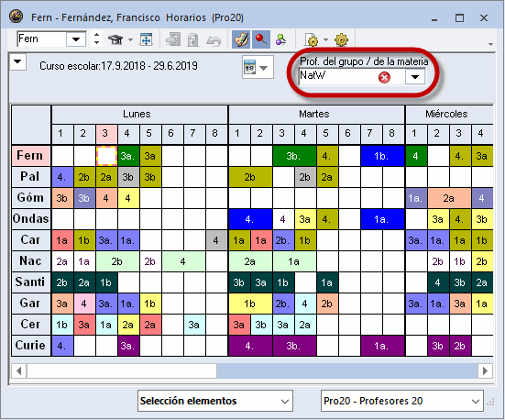Click the fit window size icon
The image size is (505, 420).
pyautogui.click(x=147, y=39)
